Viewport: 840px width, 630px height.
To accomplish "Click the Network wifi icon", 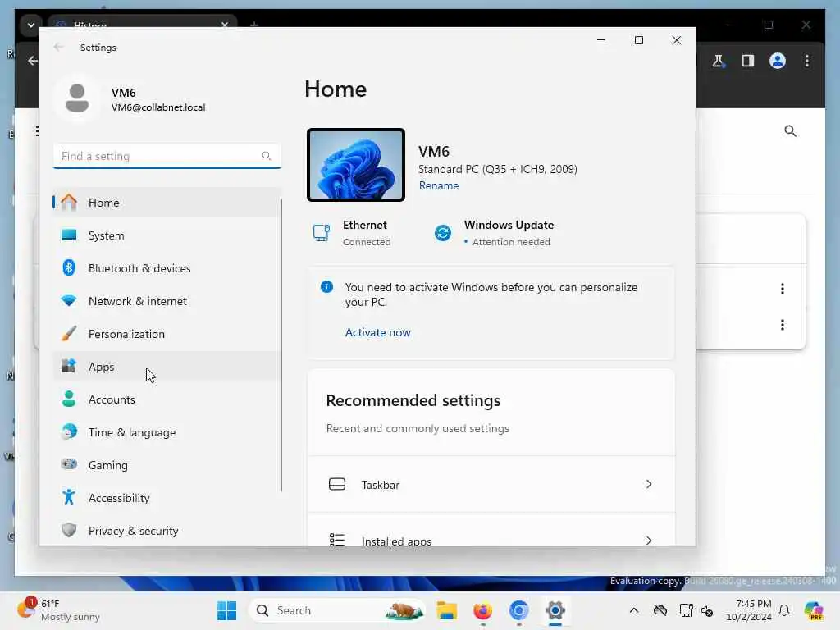I will (x=69, y=300).
